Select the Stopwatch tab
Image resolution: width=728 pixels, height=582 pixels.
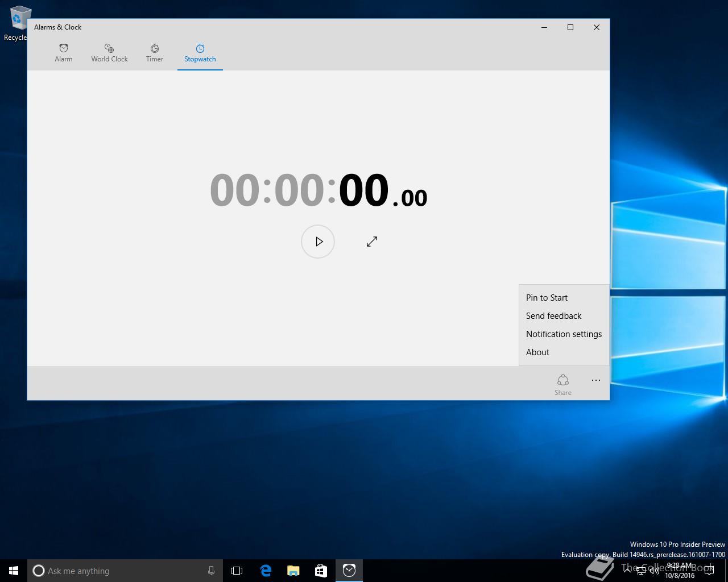click(x=200, y=53)
